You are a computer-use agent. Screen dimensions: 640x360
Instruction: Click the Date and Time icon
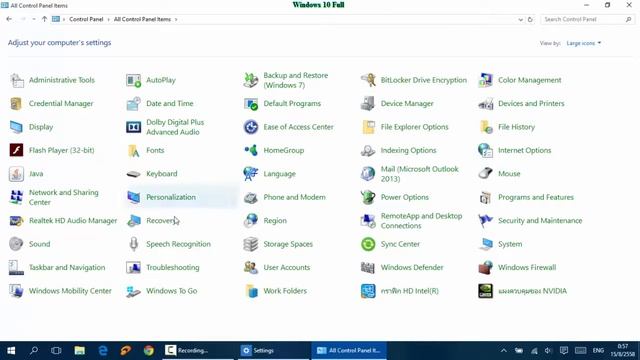(133, 104)
